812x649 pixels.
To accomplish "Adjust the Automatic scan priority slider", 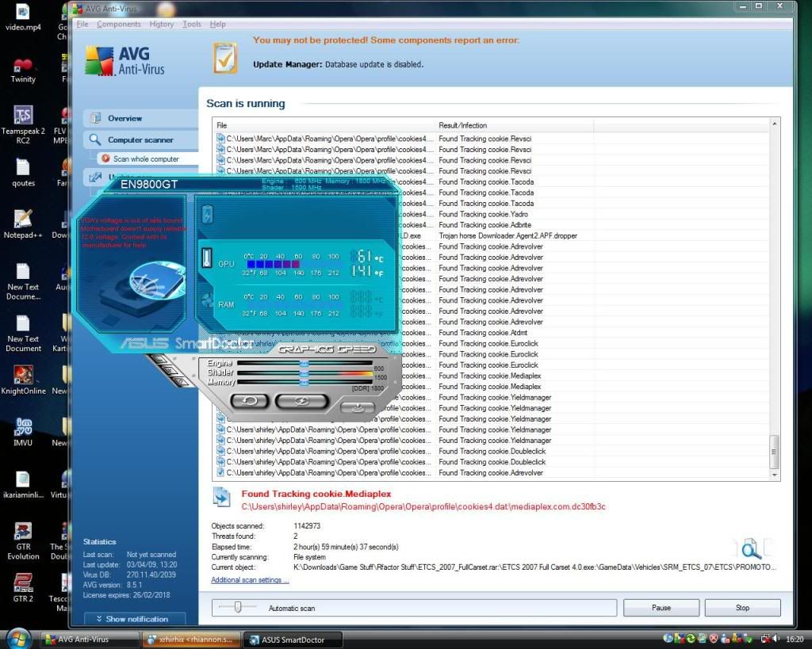I will (x=238, y=607).
